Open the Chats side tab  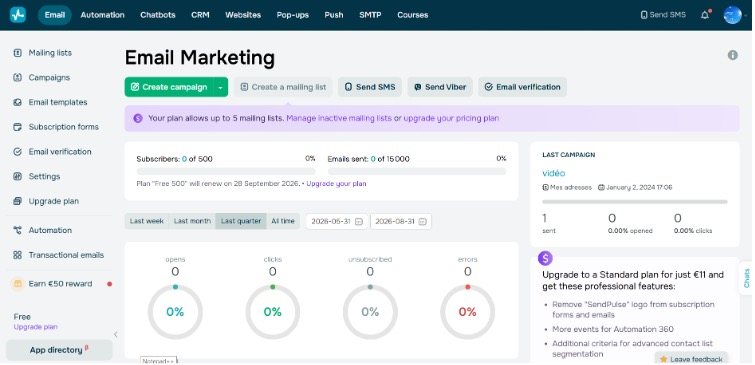746,278
